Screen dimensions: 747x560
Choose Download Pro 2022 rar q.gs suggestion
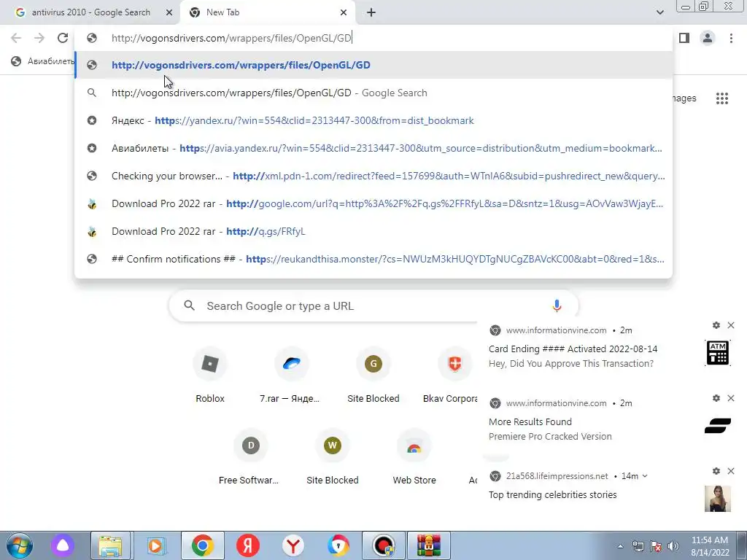coord(373,231)
